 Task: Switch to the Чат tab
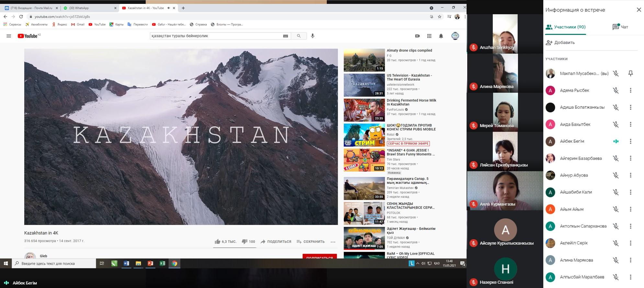(620, 27)
